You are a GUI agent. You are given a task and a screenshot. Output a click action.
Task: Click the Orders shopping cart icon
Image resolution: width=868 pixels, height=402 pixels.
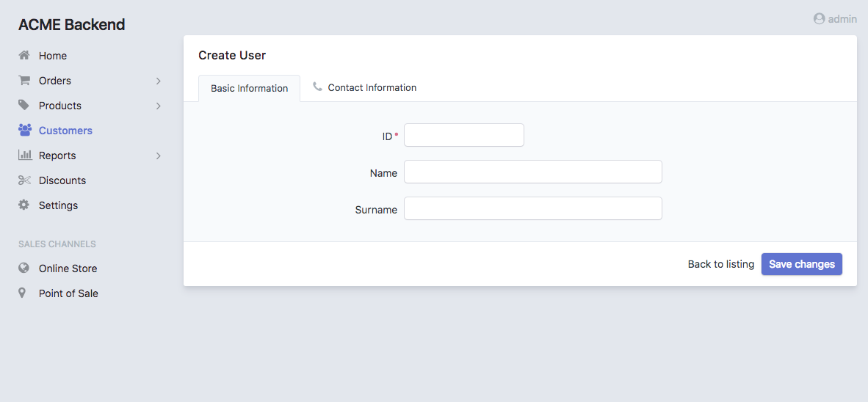[24, 81]
